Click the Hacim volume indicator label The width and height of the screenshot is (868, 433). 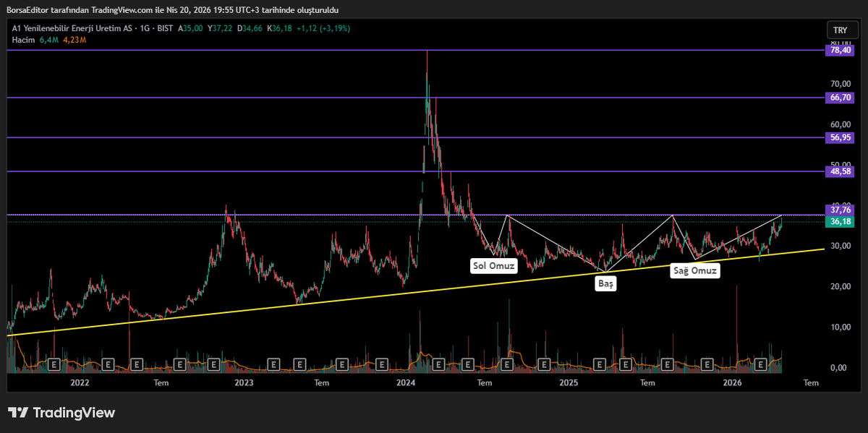pyautogui.click(x=23, y=40)
